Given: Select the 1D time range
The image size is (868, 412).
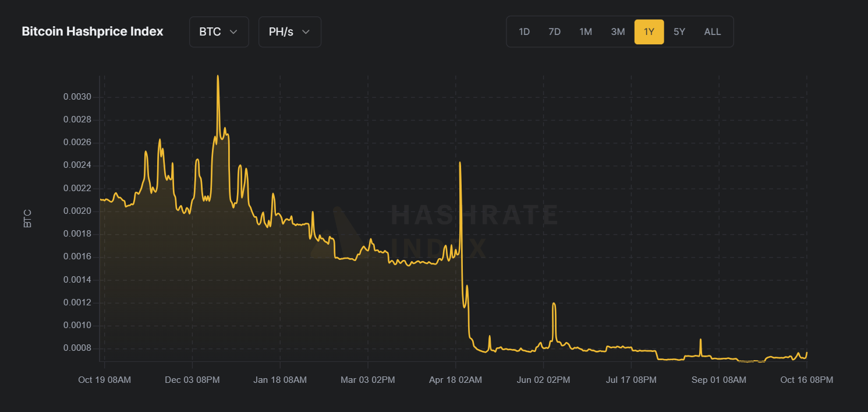Looking at the screenshot, I should click(524, 31).
